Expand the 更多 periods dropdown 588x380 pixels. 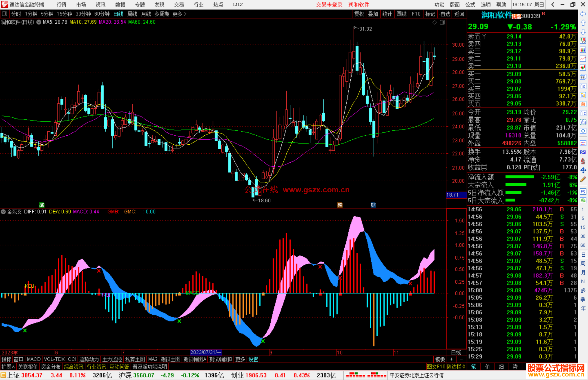(x=179, y=14)
